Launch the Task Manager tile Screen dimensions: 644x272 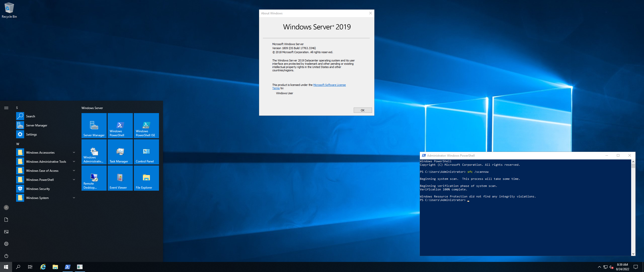point(120,152)
